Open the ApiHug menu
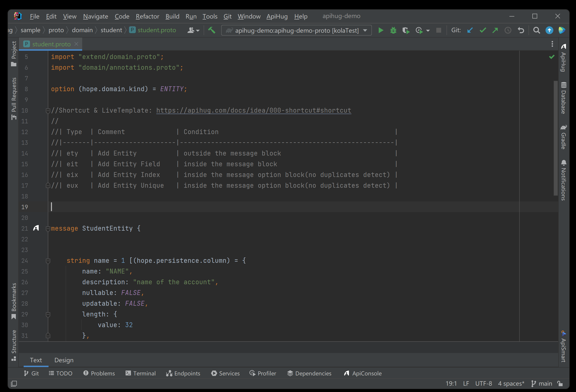 click(x=277, y=16)
